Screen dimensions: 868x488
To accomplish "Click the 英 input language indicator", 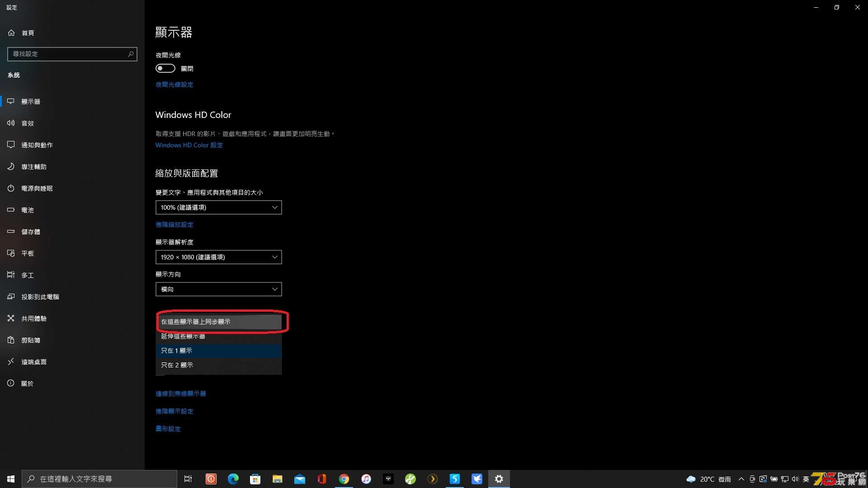I will tap(806, 479).
